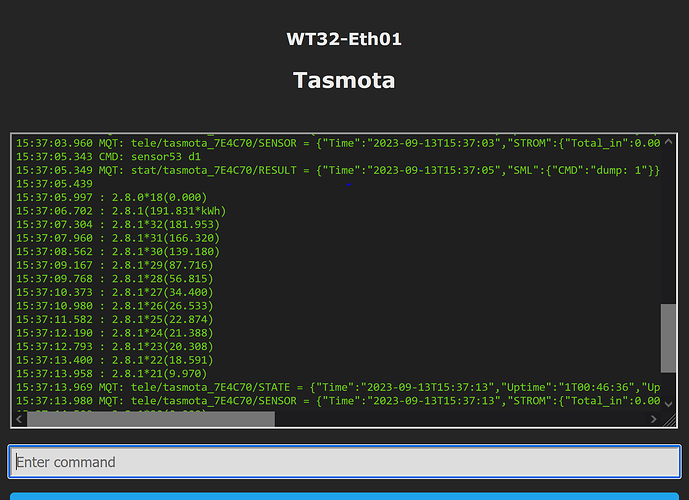Click the 15:37:03.960 SENSOR log line

(x=338, y=143)
